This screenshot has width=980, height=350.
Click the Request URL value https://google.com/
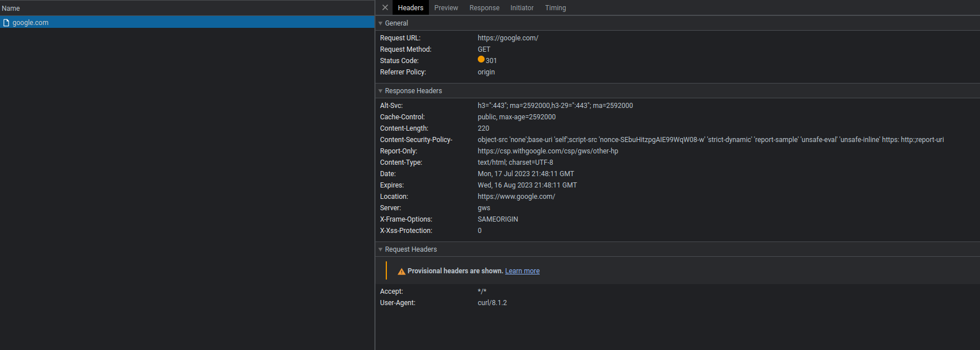tap(508, 38)
